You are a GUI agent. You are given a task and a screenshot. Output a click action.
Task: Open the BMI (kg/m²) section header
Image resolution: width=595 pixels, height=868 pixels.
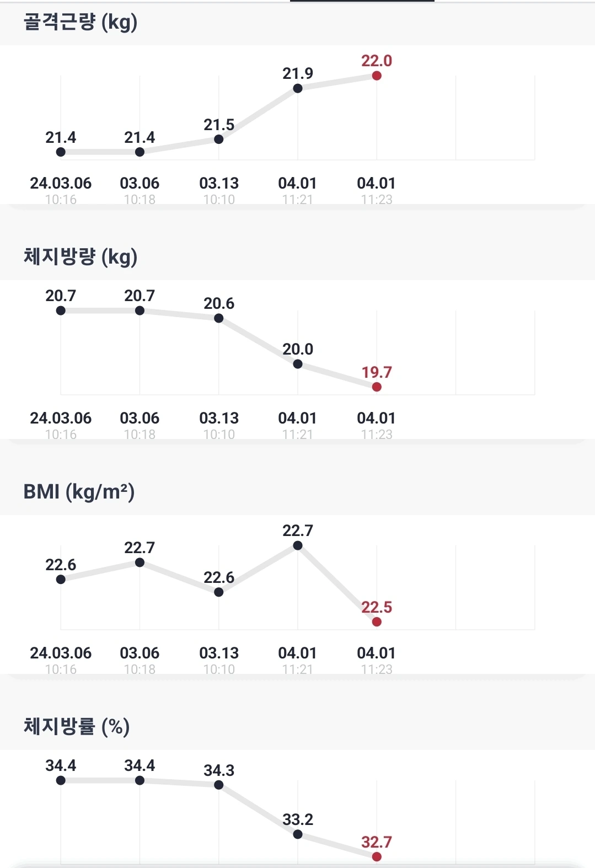coord(297,492)
